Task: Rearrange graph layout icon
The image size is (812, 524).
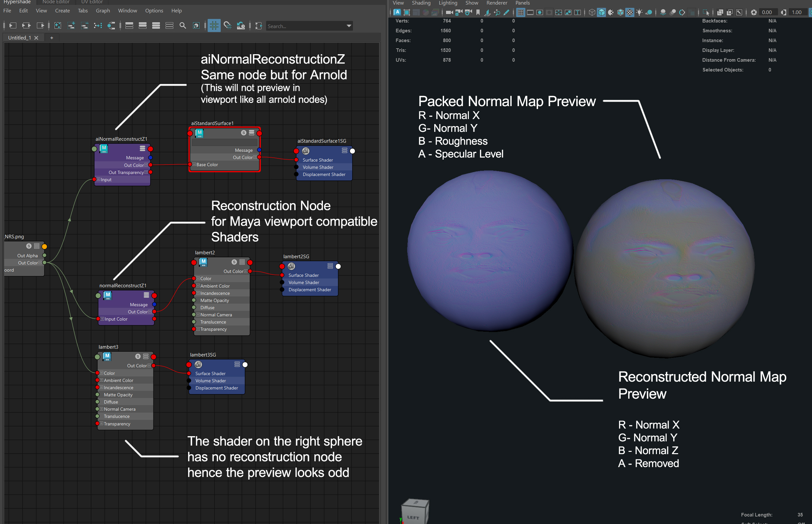Action: click(x=98, y=25)
